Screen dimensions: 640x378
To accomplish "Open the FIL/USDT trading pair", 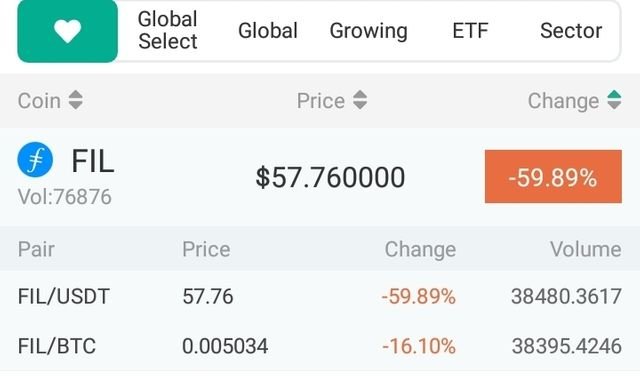I will coord(320,296).
